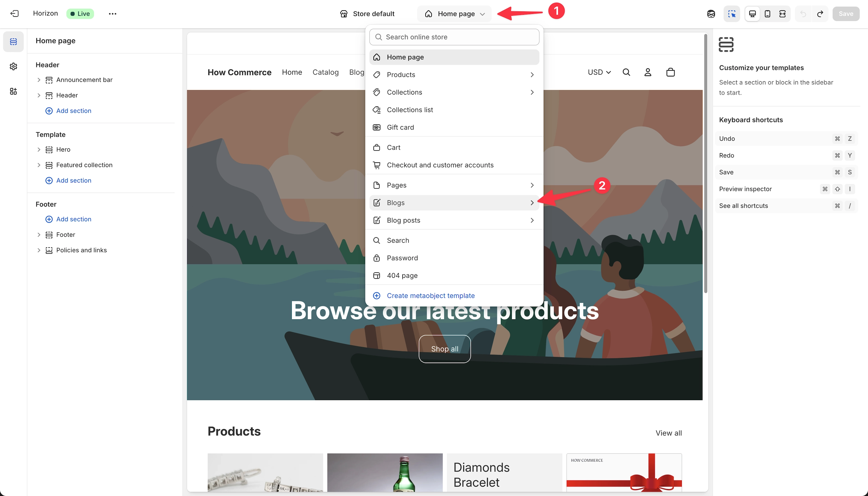Click the Store default market selector
868x496 pixels.
coord(367,14)
